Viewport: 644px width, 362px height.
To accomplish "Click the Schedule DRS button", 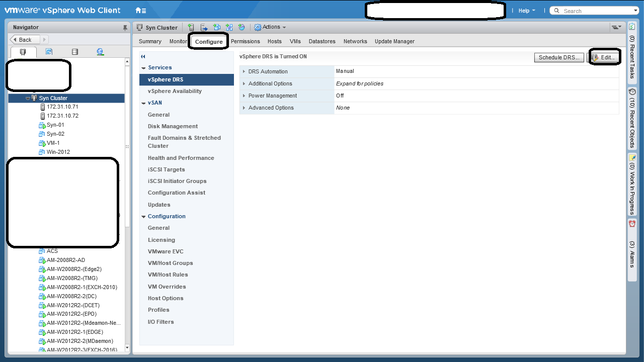I will 559,57.
